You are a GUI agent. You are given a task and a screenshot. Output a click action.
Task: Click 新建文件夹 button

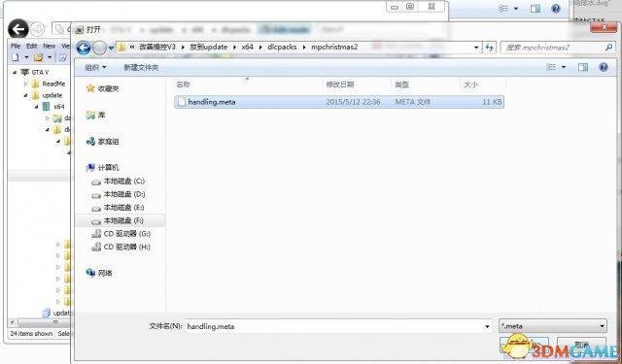(x=141, y=68)
